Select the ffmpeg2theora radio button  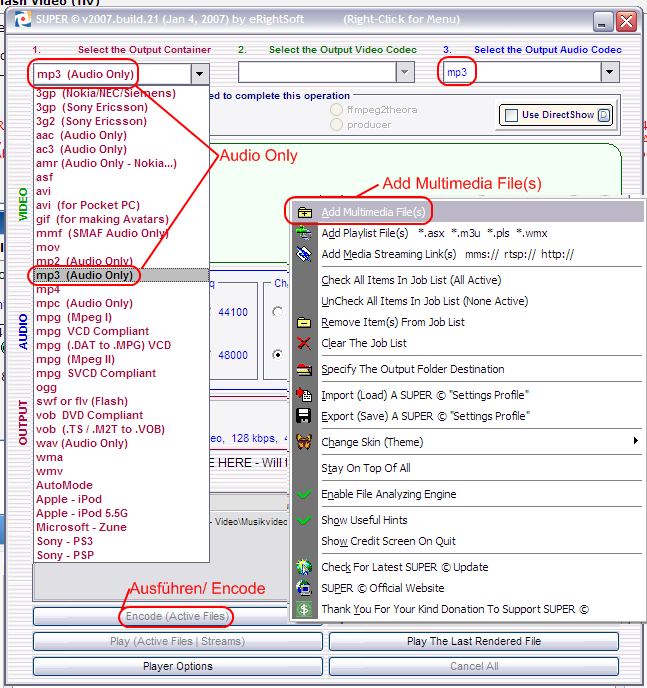click(336, 110)
